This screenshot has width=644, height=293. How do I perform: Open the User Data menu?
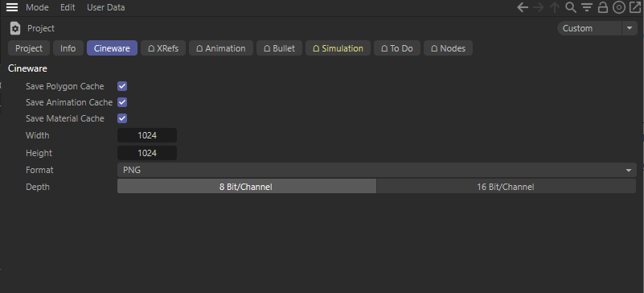105,7
